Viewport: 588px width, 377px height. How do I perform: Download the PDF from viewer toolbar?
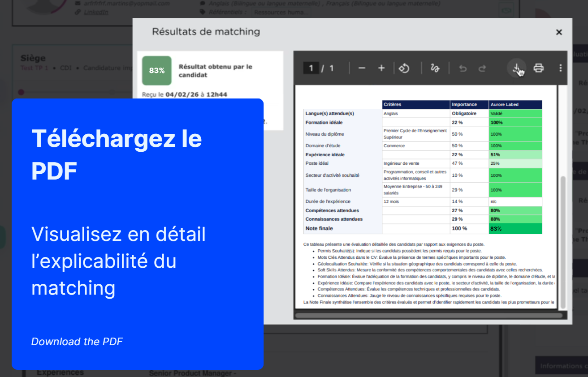tap(517, 68)
